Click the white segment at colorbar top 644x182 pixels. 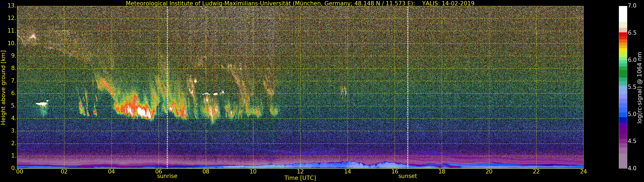point(623,14)
